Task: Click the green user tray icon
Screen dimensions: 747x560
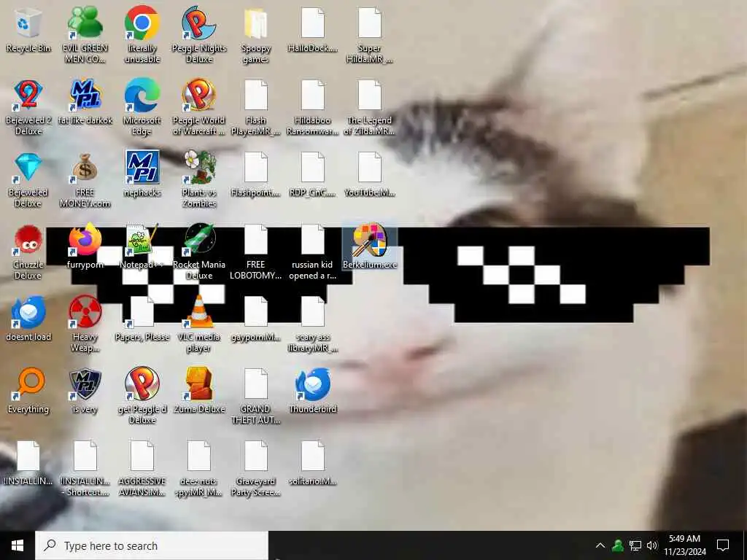Action: 618,545
